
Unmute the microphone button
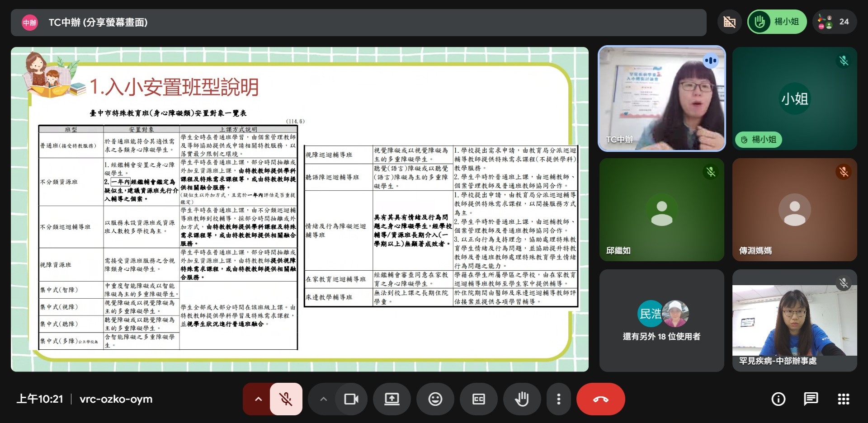tap(286, 399)
